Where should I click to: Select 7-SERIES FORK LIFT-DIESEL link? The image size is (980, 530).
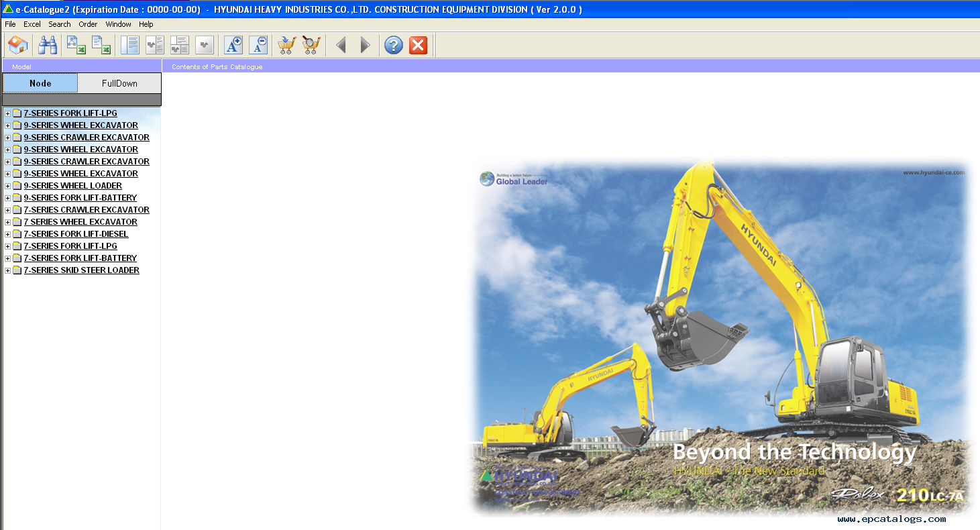point(76,234)
